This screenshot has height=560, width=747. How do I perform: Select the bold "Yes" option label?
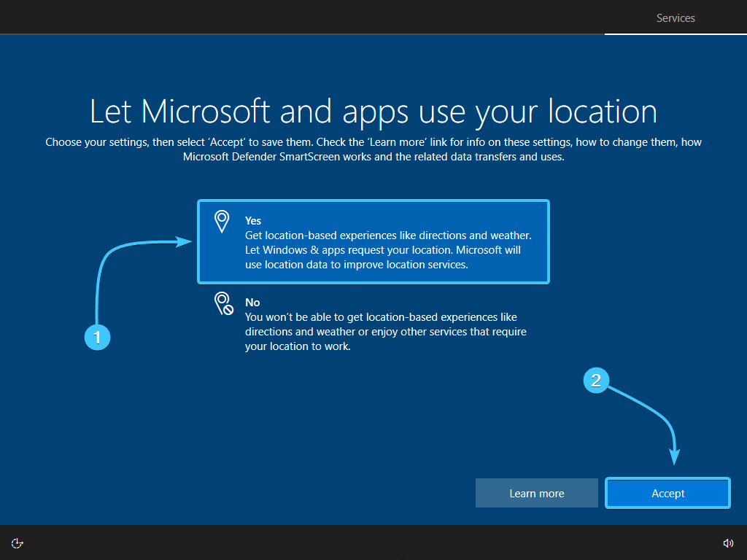tap(253, 221)
